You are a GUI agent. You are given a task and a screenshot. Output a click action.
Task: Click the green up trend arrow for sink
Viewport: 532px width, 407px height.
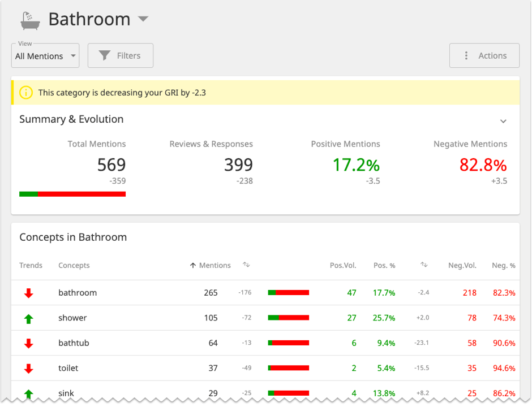[x=29, y=394]
